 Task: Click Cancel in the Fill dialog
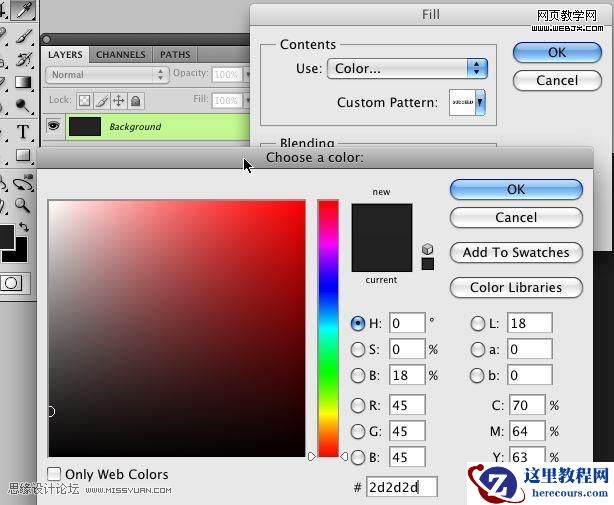(x=557, y=80)
